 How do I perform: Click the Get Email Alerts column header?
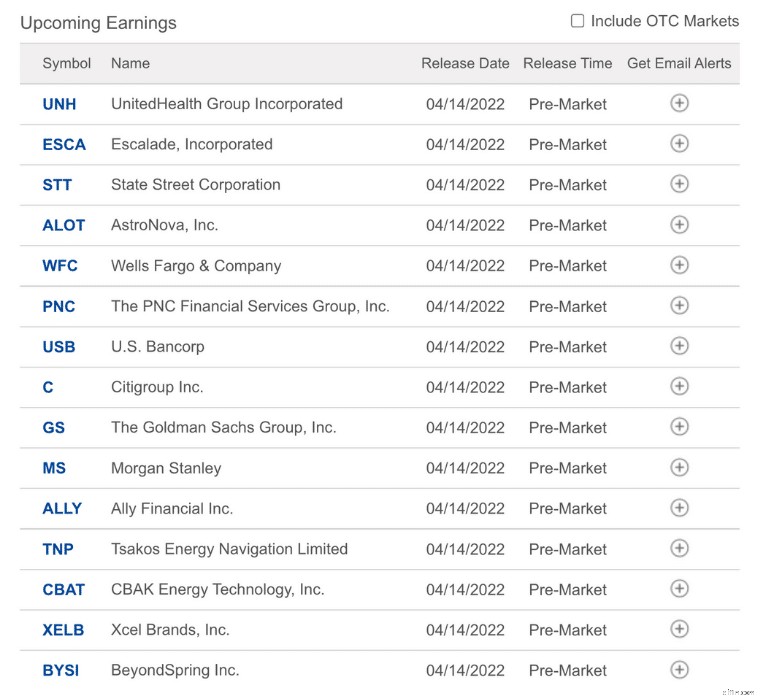click(679, 64)
